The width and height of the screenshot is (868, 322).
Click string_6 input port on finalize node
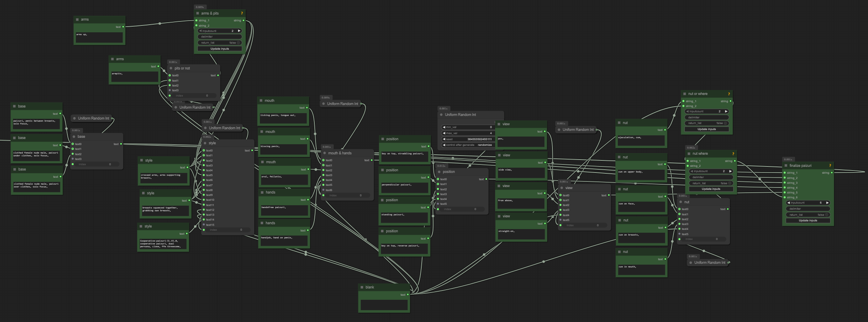(784, 198)
